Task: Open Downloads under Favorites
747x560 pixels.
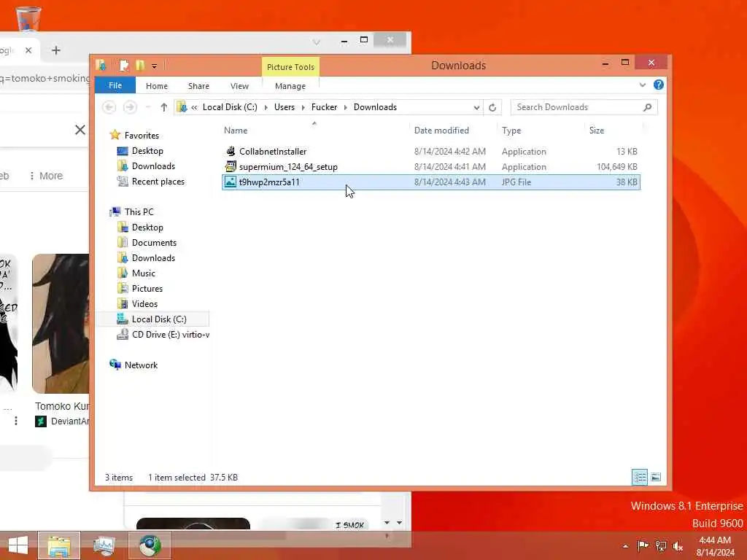Action: pyautogui.click(x=153, y=166)
